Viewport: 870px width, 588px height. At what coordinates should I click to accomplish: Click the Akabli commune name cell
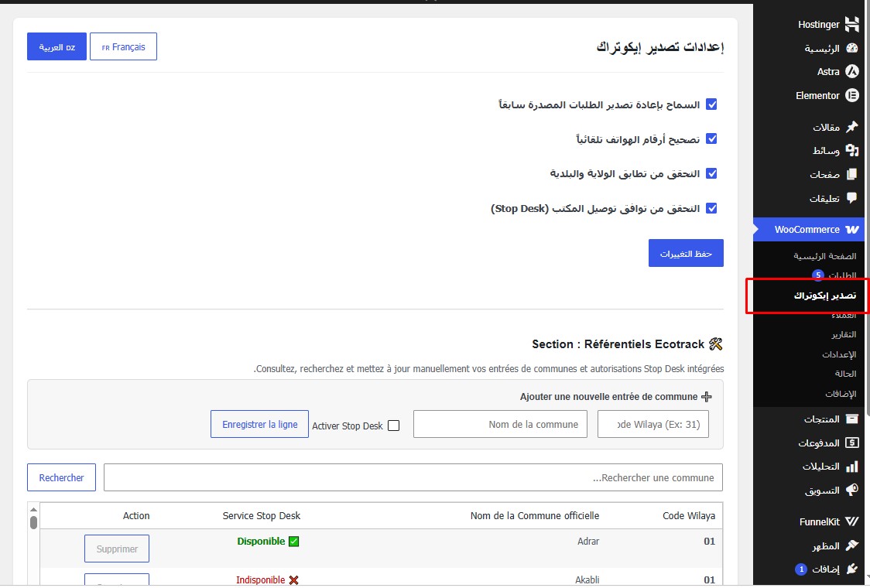[x=587, y=579]
